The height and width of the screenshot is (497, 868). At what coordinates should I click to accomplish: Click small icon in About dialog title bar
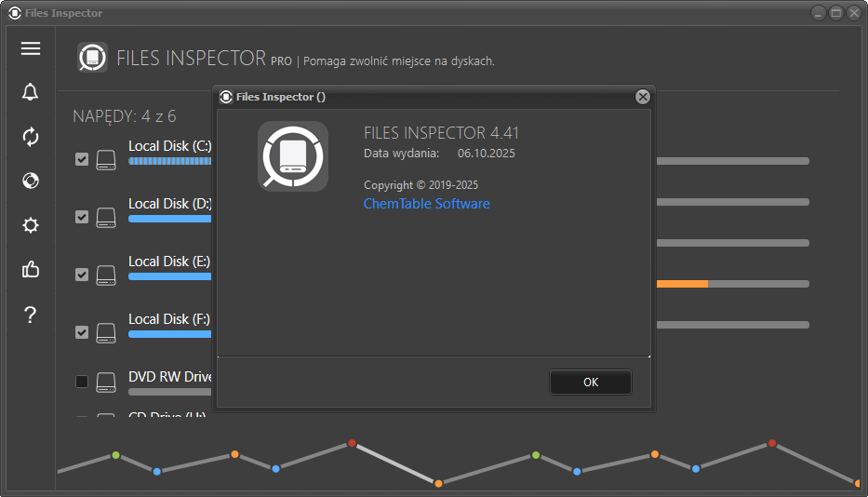pos(226,97)
